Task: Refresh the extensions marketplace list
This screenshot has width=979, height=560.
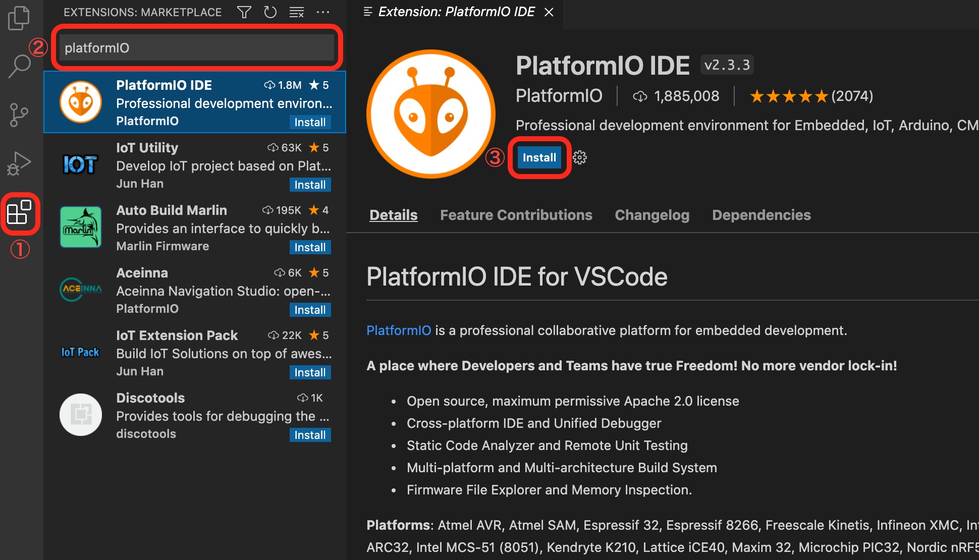Action: tap(270, 12)
